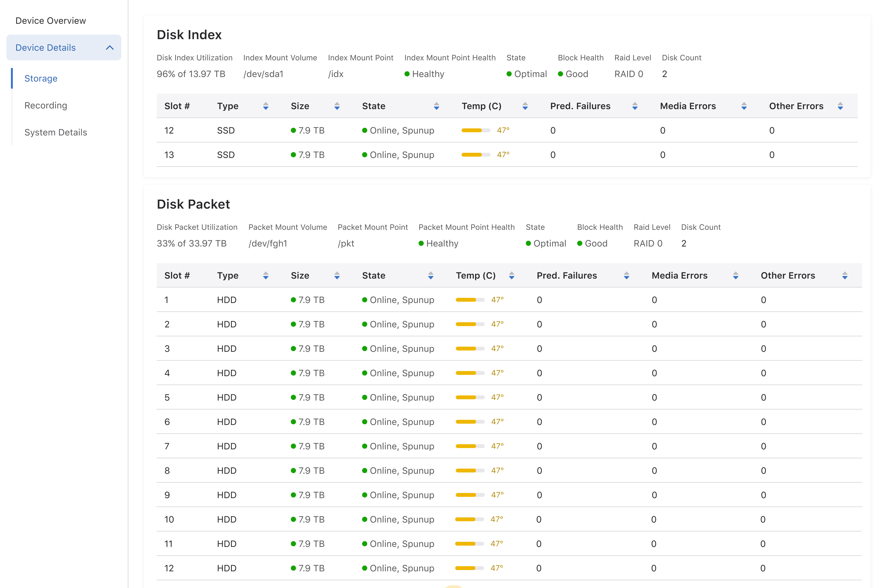
Task: Click the Disk Index heading
Action: (189, 34)
